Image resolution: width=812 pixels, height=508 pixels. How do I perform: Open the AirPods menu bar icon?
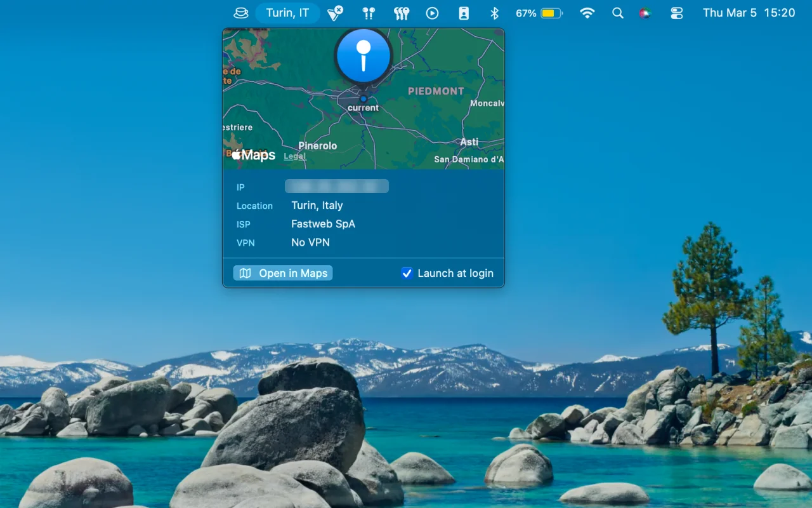coord(369,13)
